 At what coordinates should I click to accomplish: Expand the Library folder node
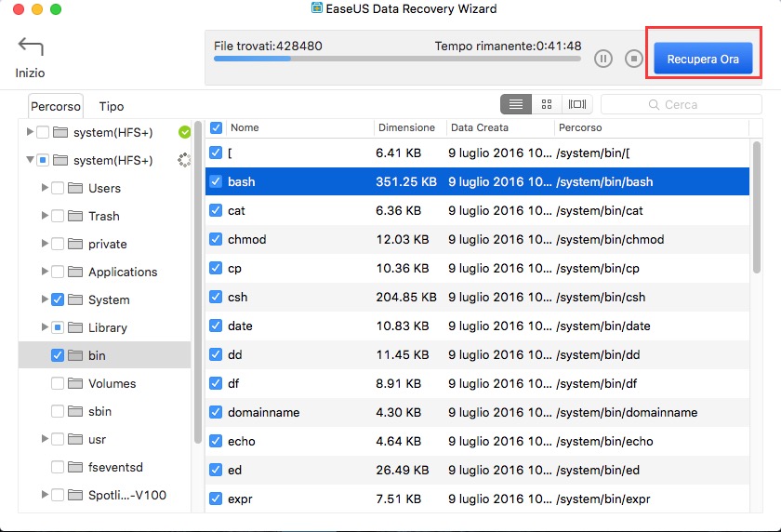pyautogui.click(x=45, y=326)
